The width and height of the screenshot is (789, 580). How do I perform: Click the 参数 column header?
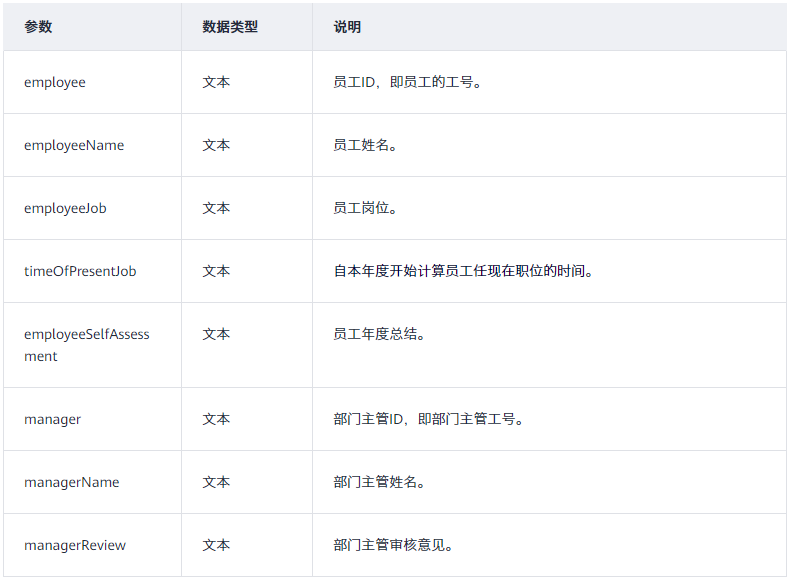[x=38, y=27]
